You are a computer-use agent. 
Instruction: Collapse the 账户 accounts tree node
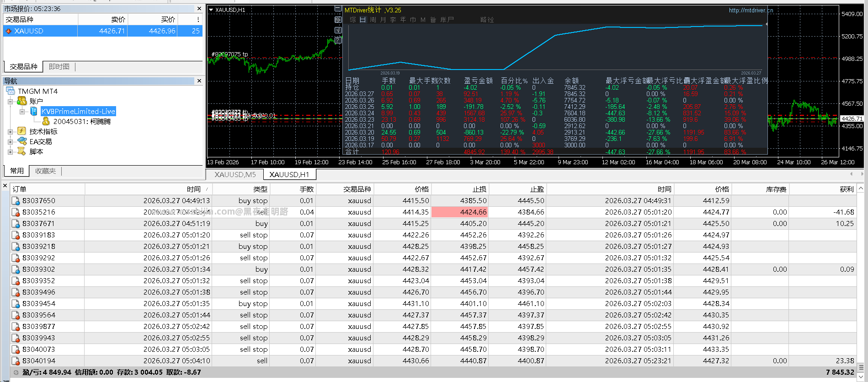click(x=10, y=101)
